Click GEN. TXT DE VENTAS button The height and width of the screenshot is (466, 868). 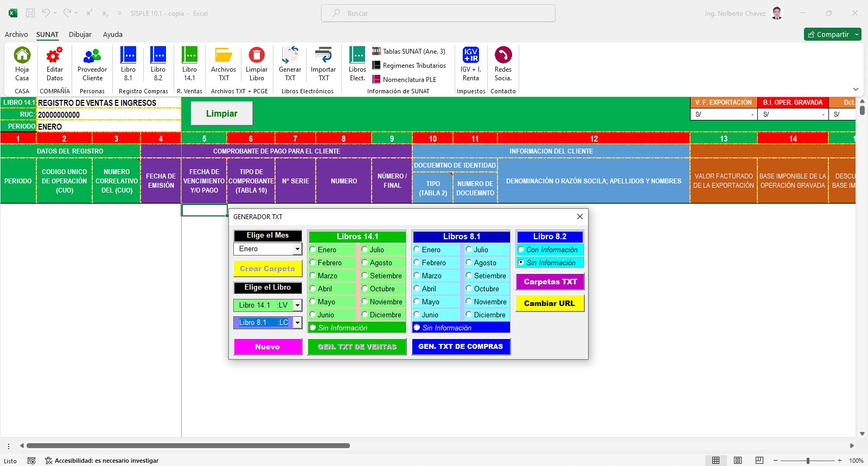pyautogui.click(x=357, y=347)
